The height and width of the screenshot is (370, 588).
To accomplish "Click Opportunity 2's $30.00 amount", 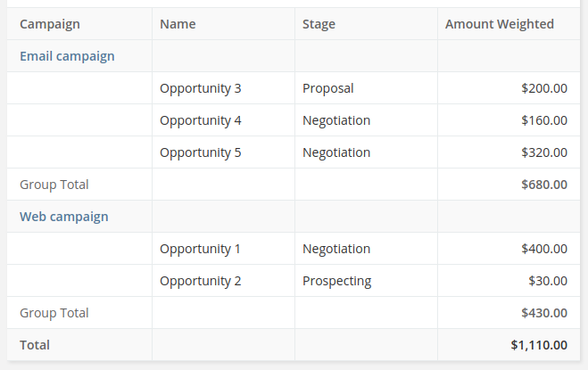I will tap(548, 281).
